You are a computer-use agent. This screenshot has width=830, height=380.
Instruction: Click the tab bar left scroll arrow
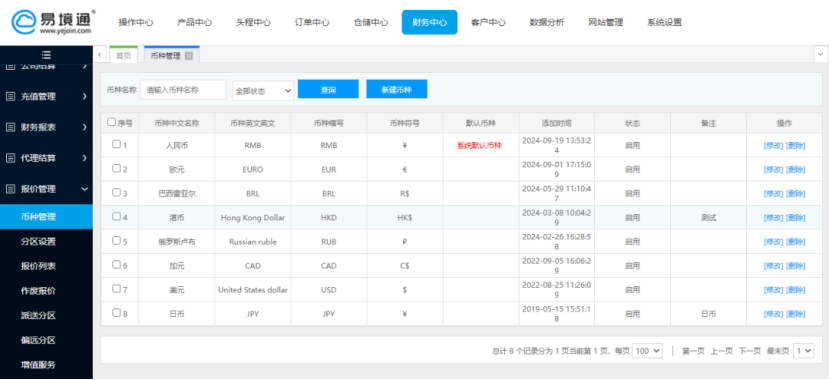[x=100, y=55]
